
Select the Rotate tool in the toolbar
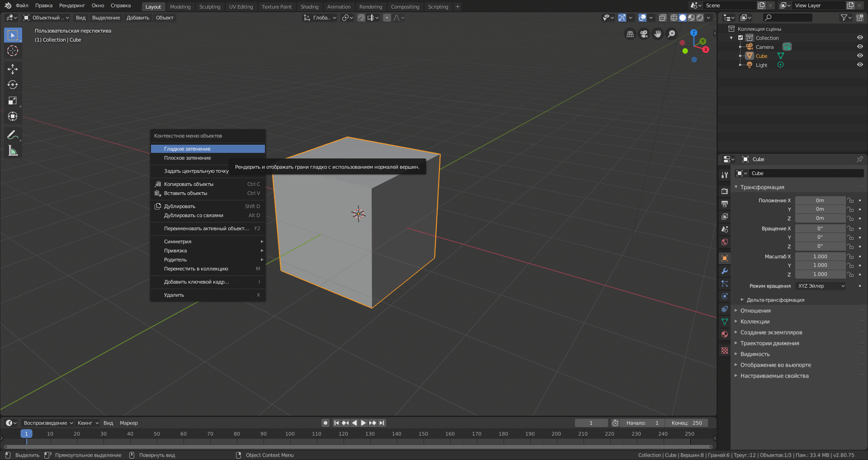coord(13,85)
